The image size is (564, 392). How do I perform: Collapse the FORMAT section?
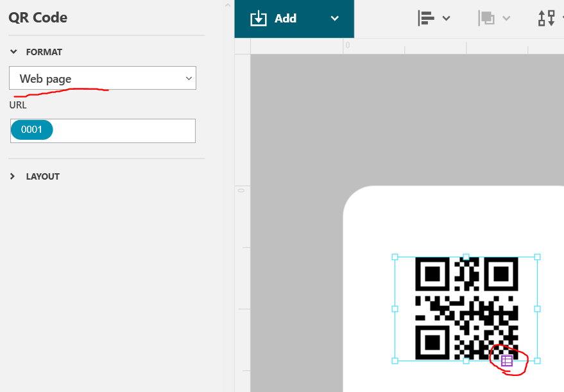13,52
